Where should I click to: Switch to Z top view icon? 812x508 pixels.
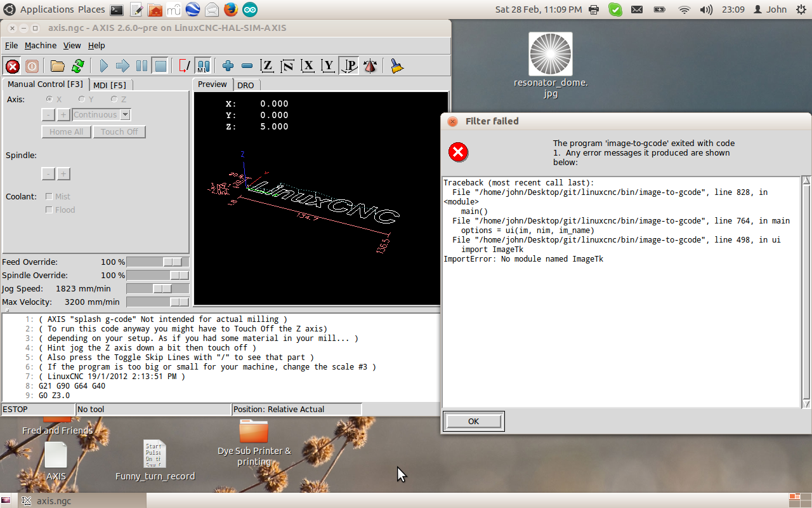click(268, 66)
